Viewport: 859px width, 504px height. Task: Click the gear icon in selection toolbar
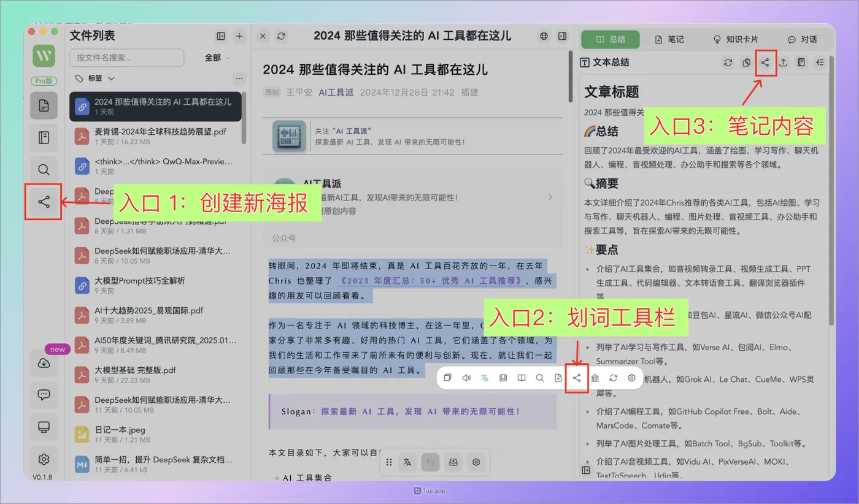point(632,378)
